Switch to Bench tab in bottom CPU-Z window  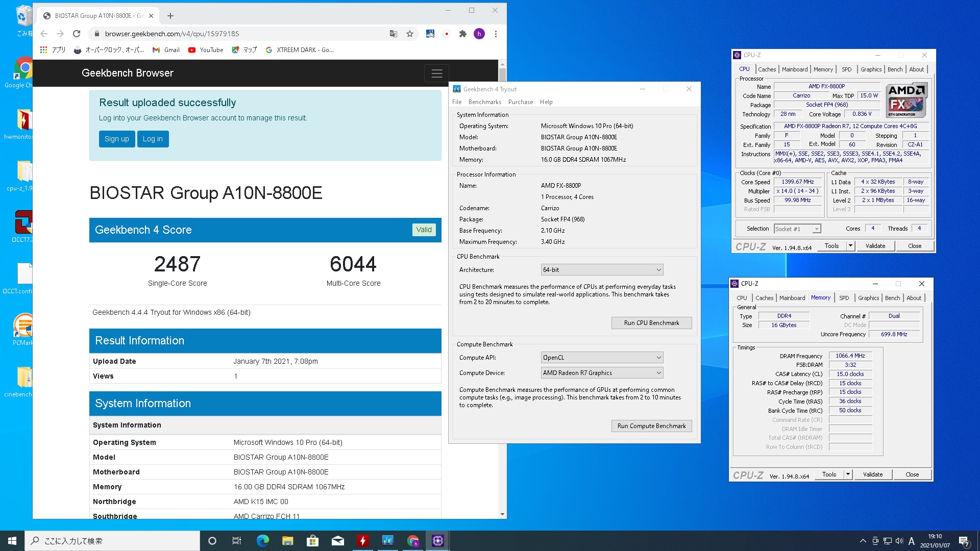coord(892,298)
